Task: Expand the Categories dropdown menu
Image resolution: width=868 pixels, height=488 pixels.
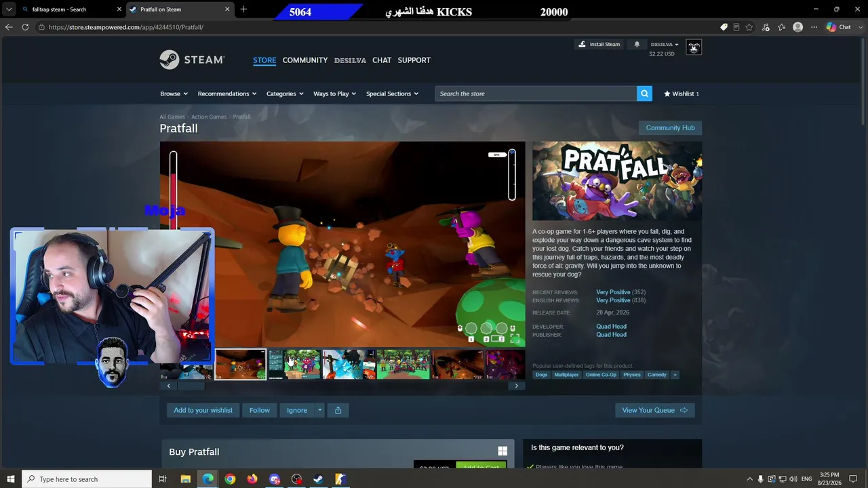Action: [x=285, y=94]
